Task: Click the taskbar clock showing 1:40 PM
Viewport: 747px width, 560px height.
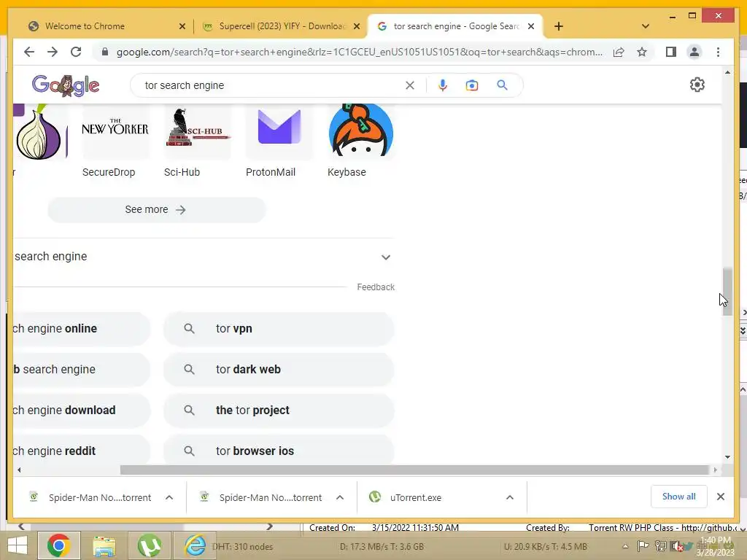Action: click(x=715, y=546)
